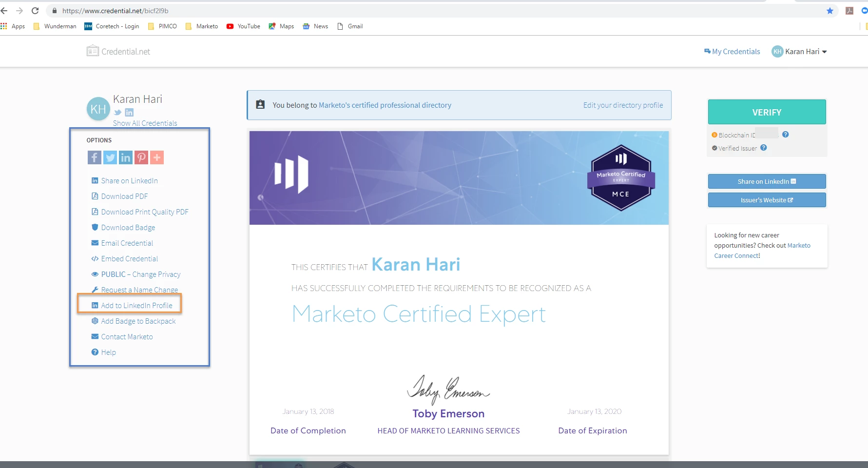868x468 pixels.
Task: Click the help icon next to Blockchain ID
Action: coord(785,135)
